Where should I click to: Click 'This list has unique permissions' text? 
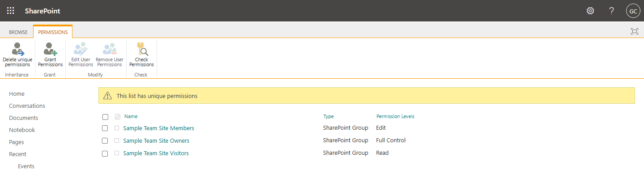(x=157, y=96)
